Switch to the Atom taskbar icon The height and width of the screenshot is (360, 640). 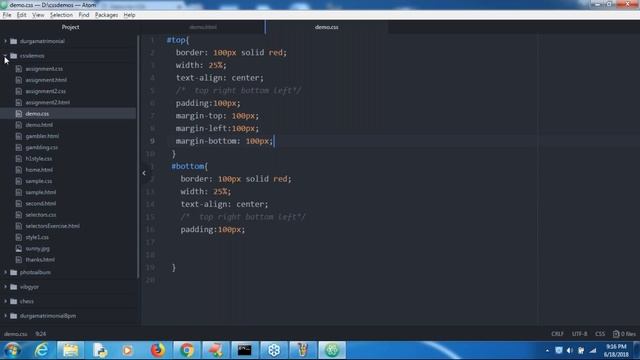tap(332, 350)
